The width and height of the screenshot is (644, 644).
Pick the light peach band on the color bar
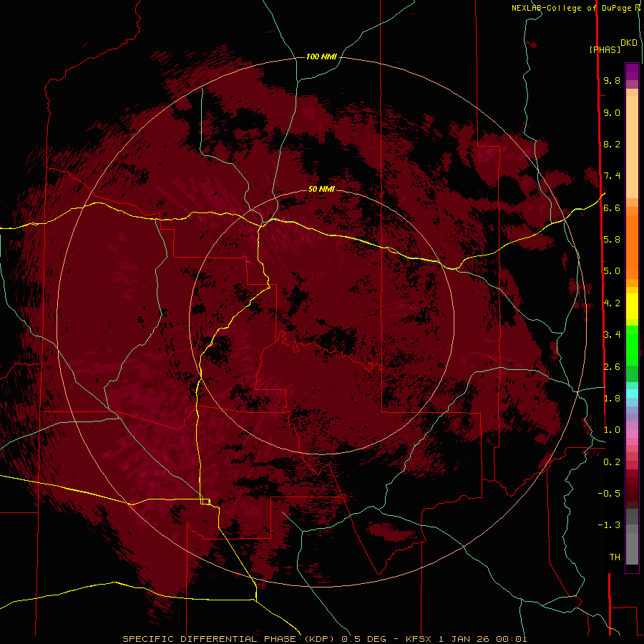tap(632, 147)
